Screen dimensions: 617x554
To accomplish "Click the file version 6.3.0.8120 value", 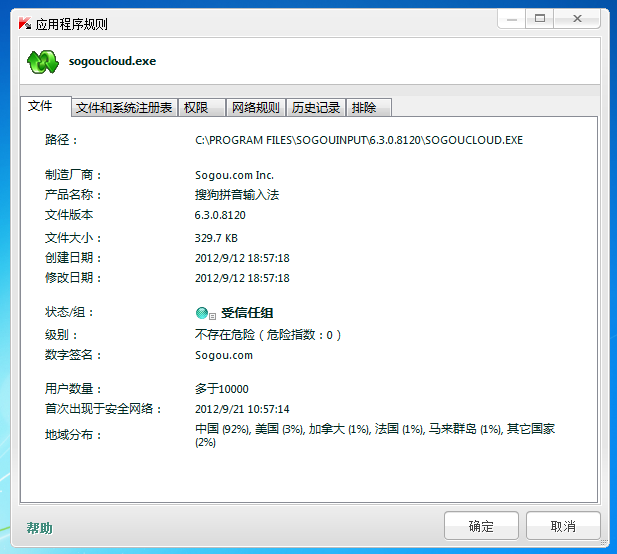I will click(x=220, y=215).
